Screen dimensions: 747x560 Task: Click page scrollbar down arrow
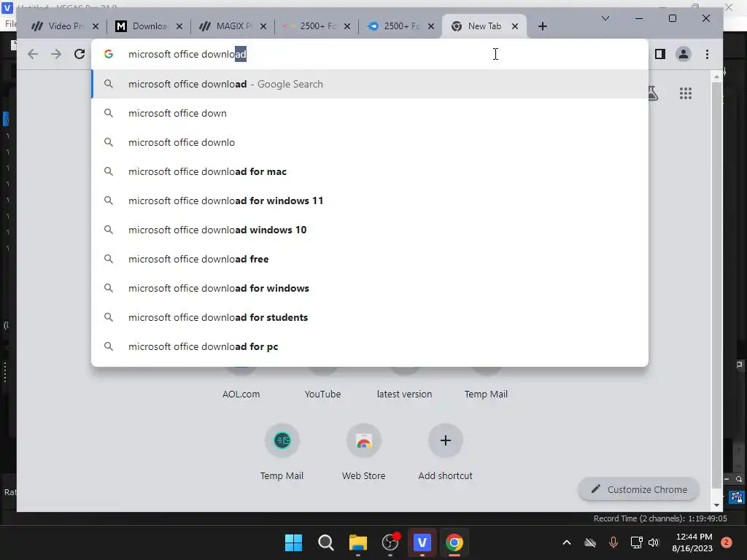[x=716, y=505]
